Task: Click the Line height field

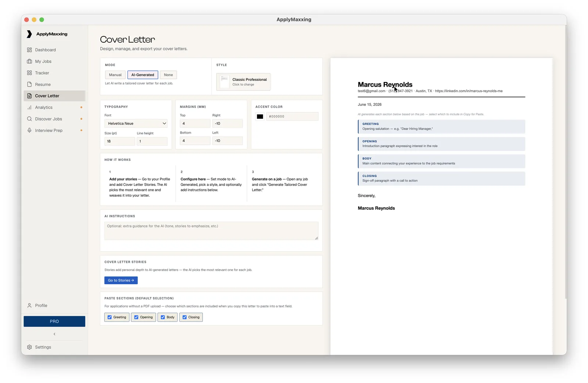Action: 152,141
